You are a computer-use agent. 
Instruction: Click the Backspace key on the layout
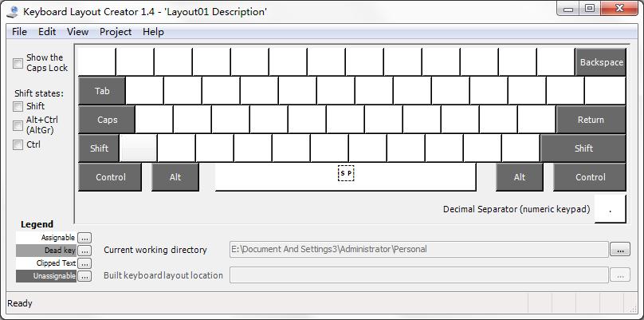(x=601, y=62)
